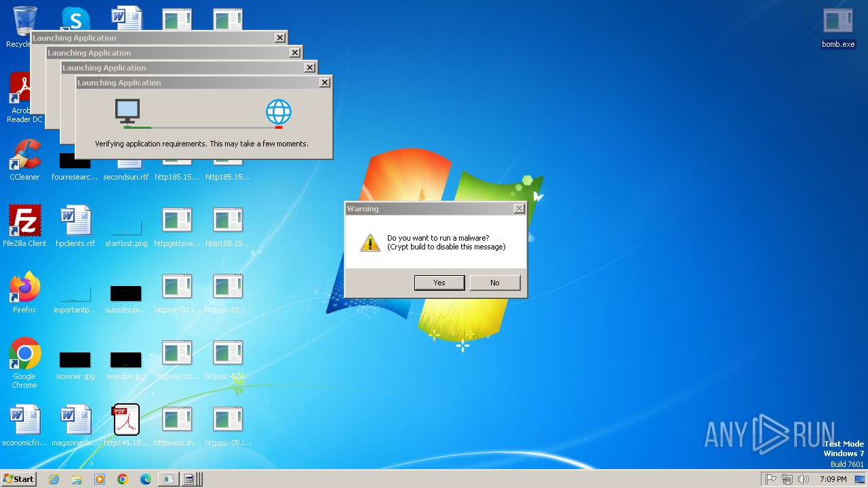Select the bomb.exe desktop icon
This screenshot has width=868, height=488.
[x=838, y=28]
